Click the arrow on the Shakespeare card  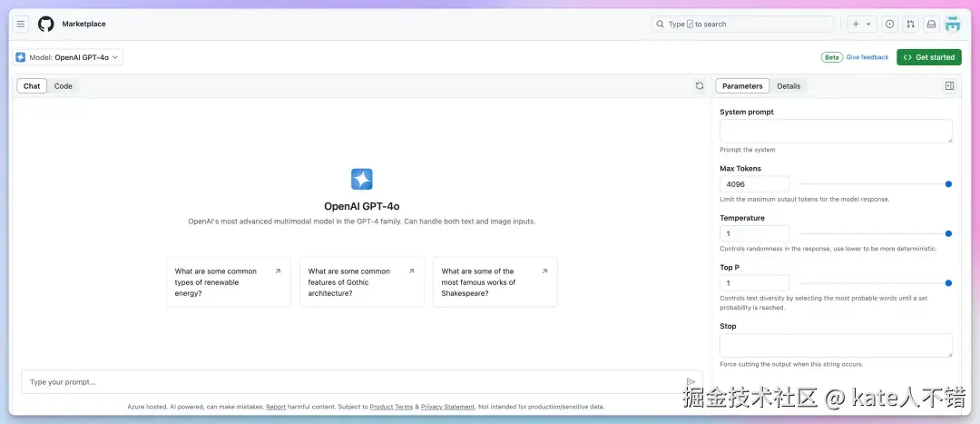(544, 271)
